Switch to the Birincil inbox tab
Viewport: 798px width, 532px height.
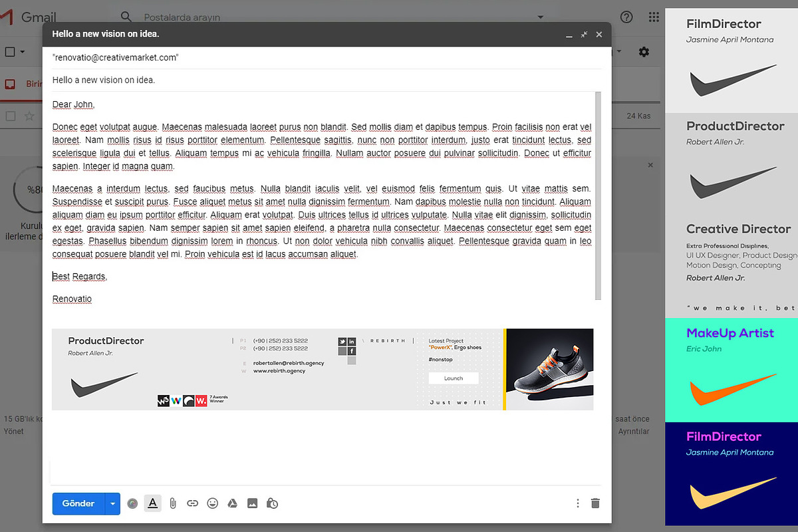22,84
